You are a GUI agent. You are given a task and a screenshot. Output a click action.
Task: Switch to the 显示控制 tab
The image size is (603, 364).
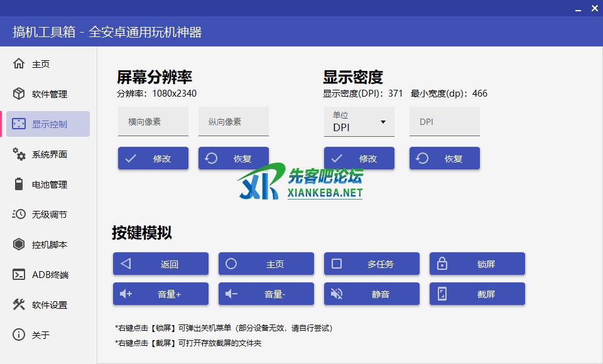point(48,124)
